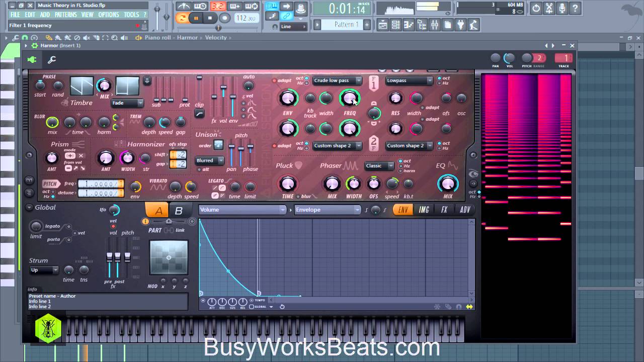Open the Playlist view icon
This screenshot has height=362, width=644.
(x=383, y=25)
